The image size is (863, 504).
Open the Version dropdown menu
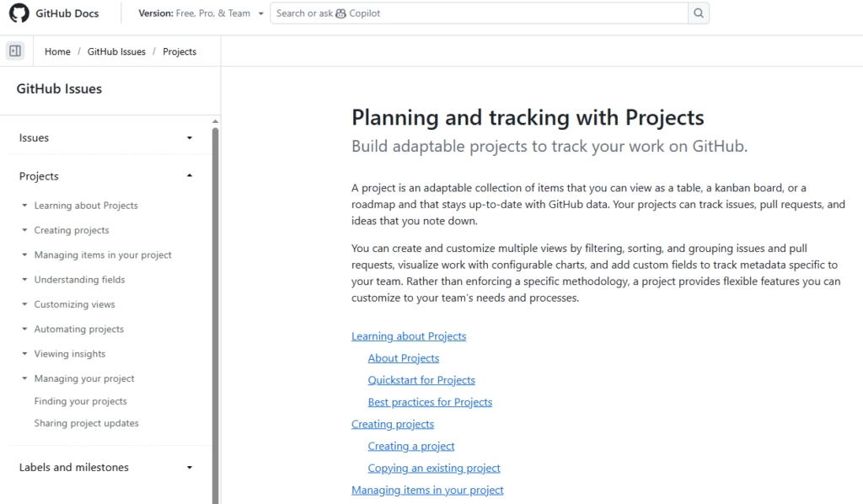point(201,13)
